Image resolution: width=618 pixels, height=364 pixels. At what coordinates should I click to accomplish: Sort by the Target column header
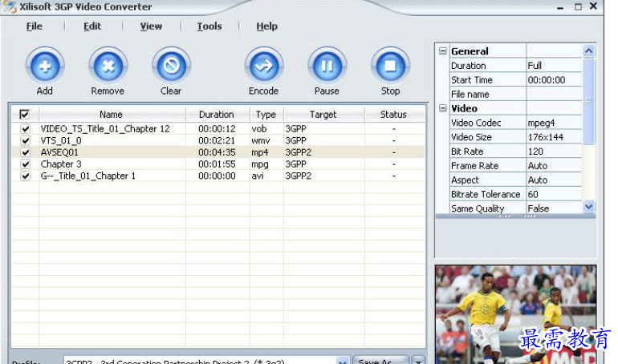click(x=323, y=115)
